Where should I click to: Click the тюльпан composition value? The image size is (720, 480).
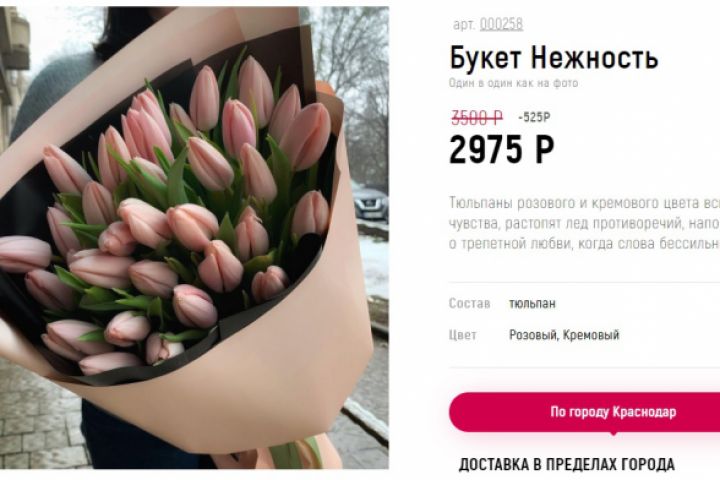[x=532, y=304]
